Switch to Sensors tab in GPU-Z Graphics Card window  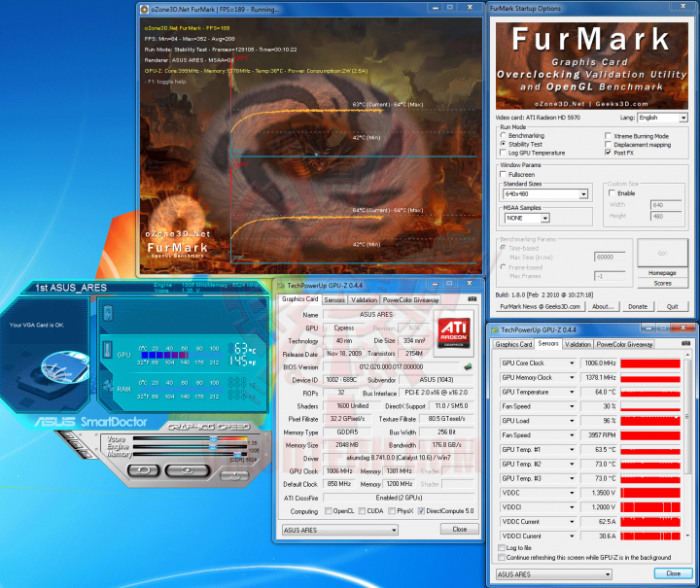point(334,299)
